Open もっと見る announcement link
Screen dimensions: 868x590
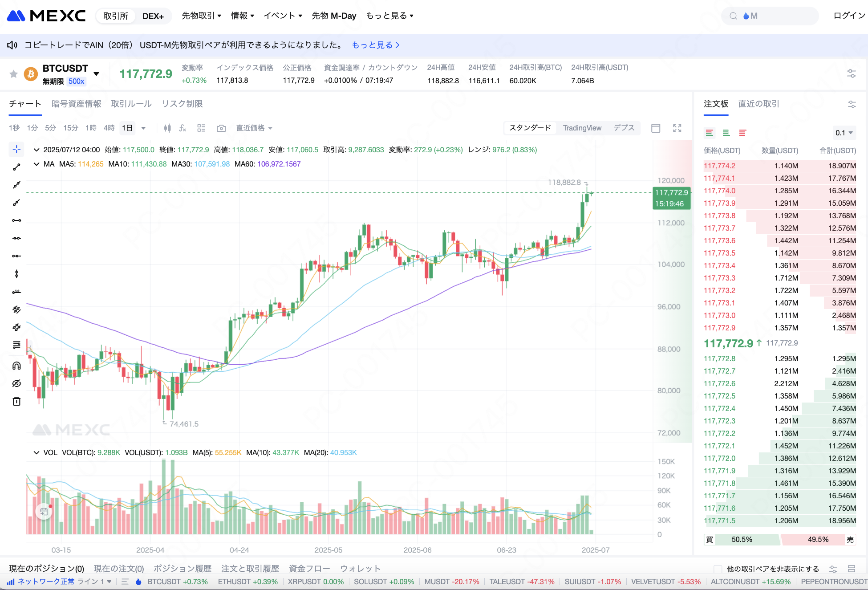coord(376,45)
